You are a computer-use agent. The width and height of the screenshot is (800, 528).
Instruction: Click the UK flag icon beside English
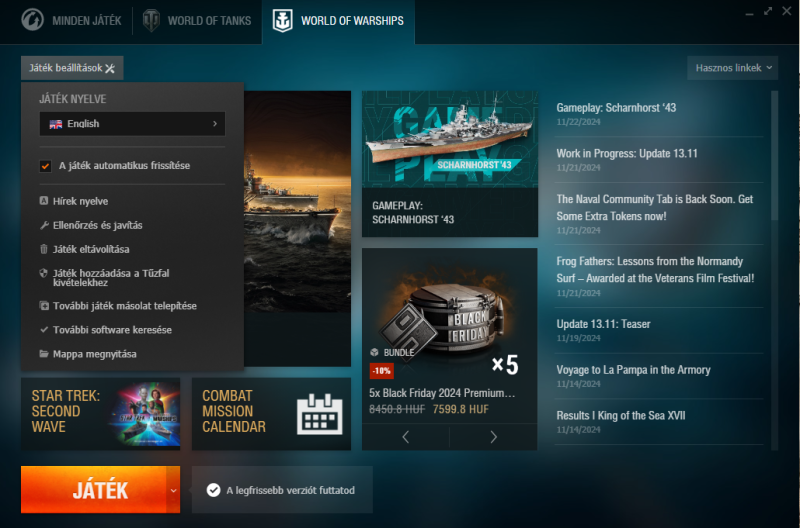point(56,124)
